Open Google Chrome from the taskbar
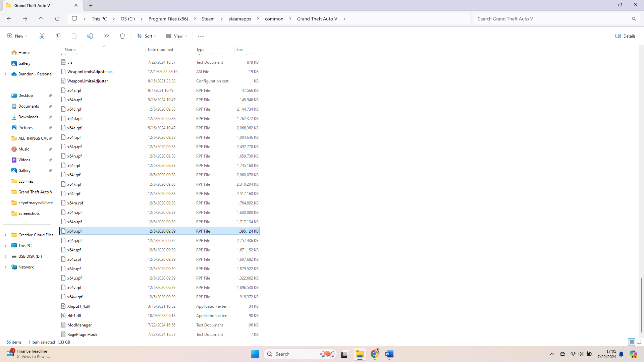Viewport: 644px width, 362px height. [375, 354]
